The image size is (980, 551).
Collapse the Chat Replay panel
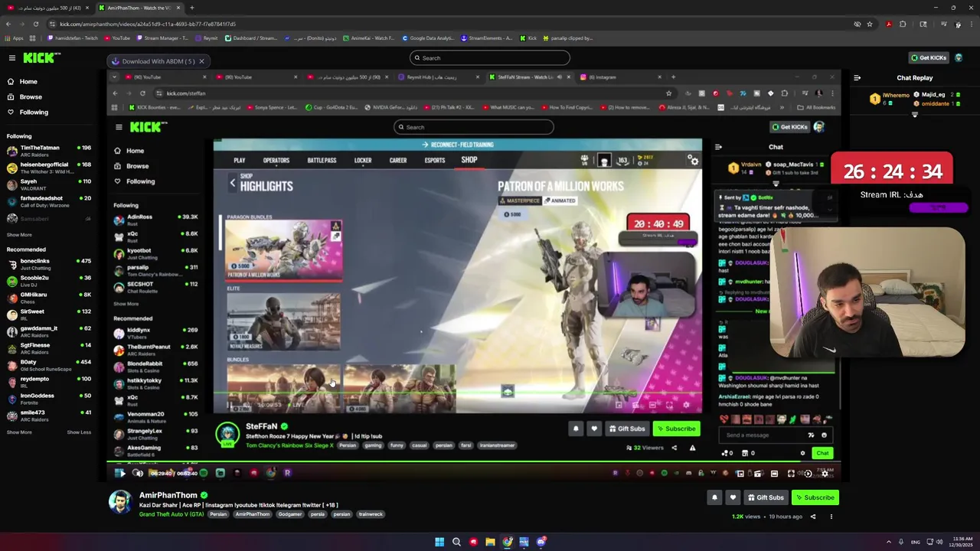[857, 78]
